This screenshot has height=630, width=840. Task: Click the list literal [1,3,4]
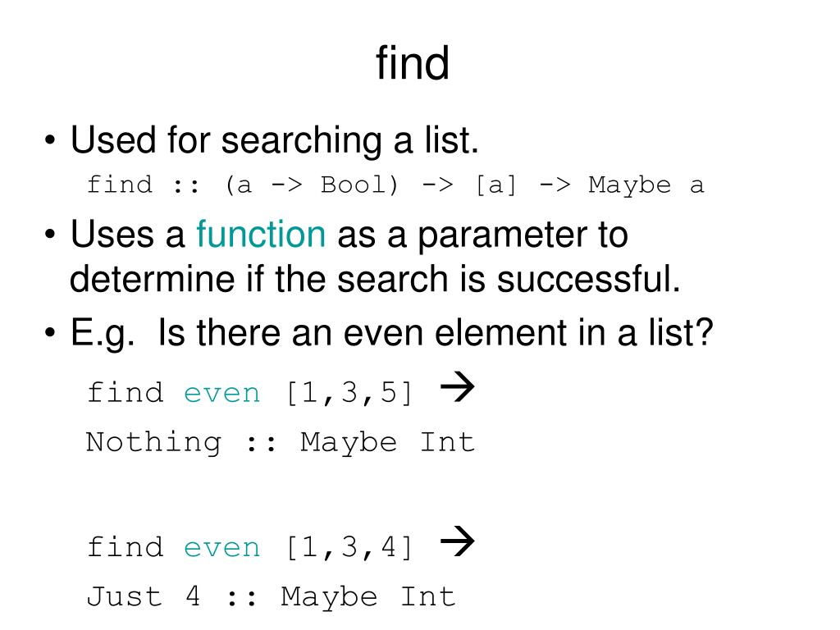[x=349, y=547]
